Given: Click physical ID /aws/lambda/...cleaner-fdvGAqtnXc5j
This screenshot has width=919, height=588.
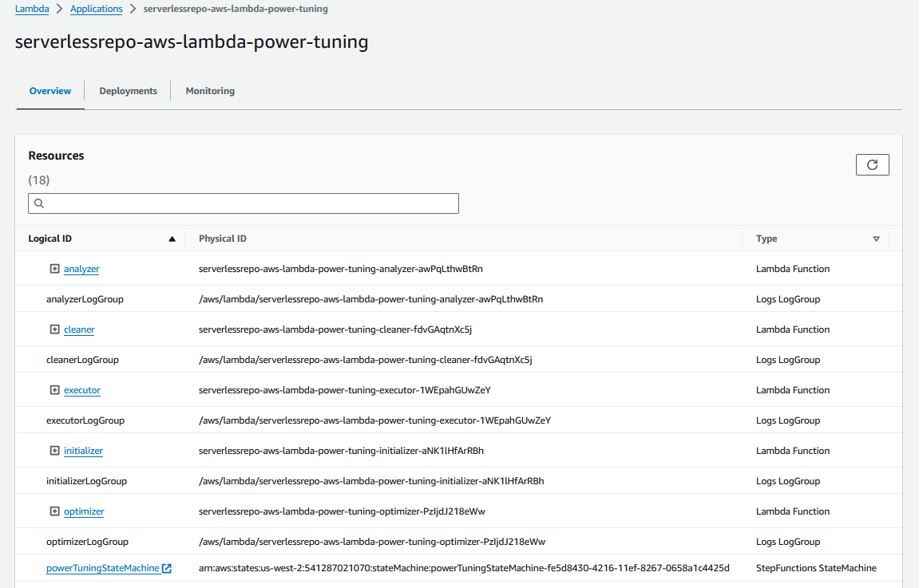Looking at the screenshot, I should tap(365, 360).
